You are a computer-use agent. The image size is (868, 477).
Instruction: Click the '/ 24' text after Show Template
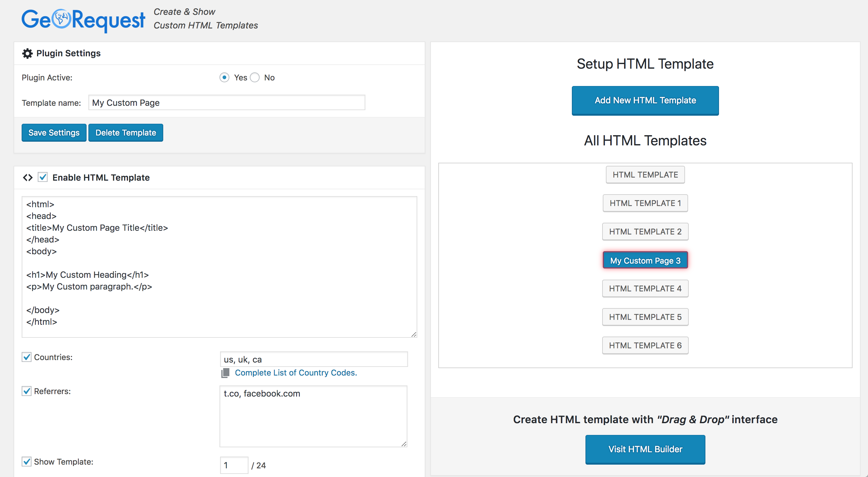point(258,465)
